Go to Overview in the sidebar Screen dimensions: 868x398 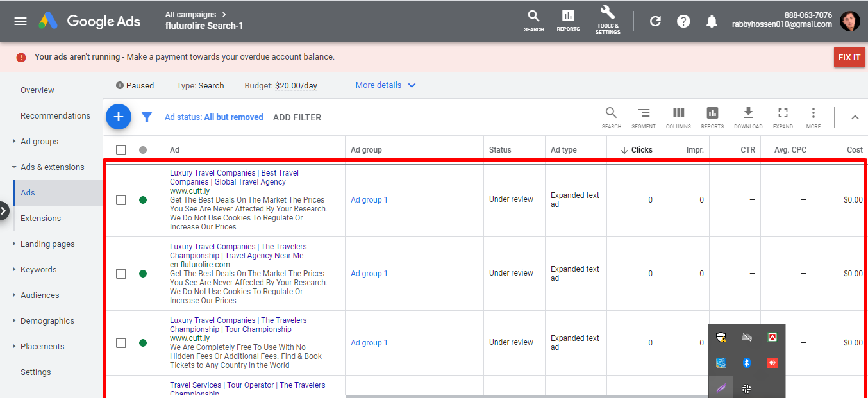coord(37,90)
